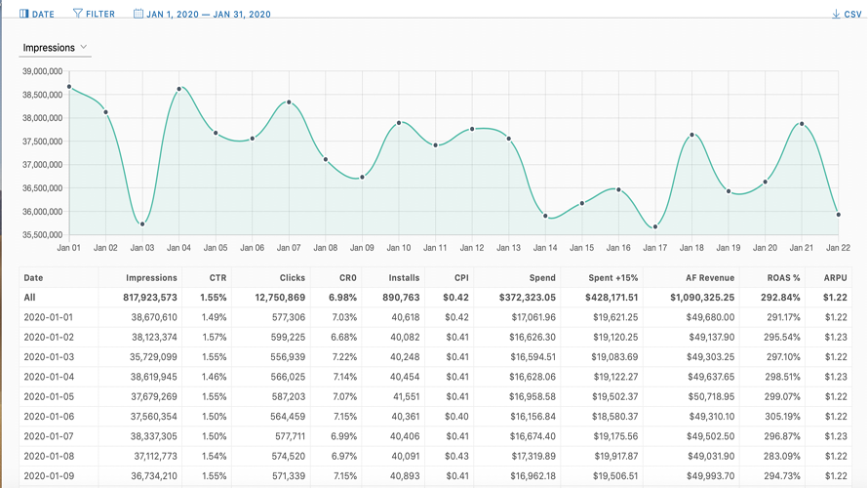The width and height of the screenshot is (868, 488).
Task: Open the Impressions metric dropdown
Action: tap(56, 48)
